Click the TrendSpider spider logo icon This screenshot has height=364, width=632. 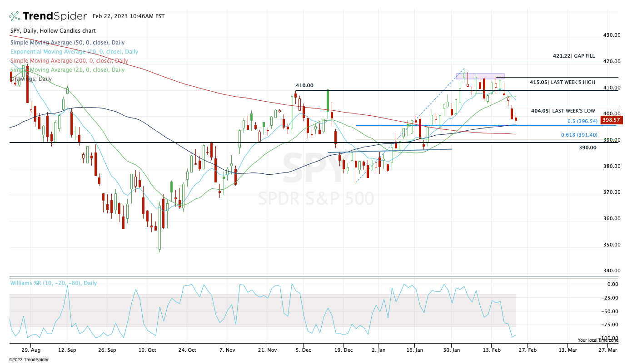tap(15, 16)
